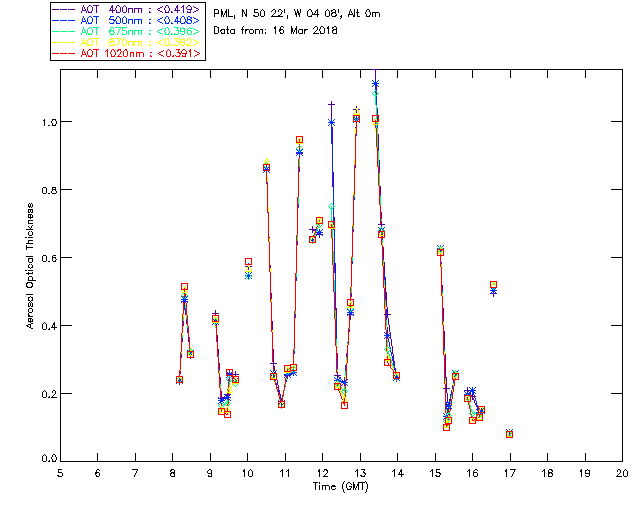The height and width of the screenshot is (512, 640).
Task: Click the x-axis tick label 5
Action: [x=60, y=472]
